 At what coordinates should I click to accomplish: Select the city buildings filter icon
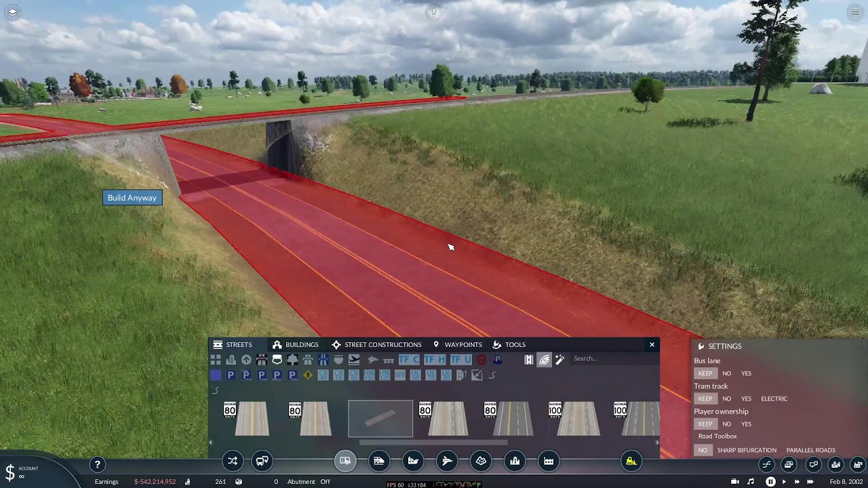[231, 360]
